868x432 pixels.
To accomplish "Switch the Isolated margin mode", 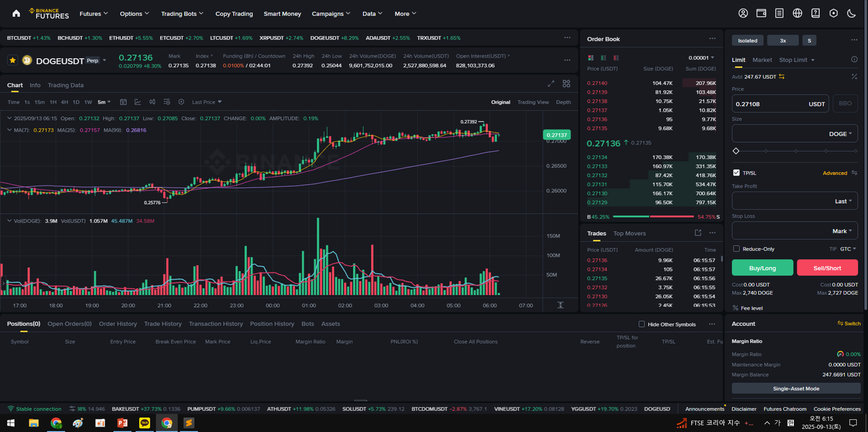I will click(x=748, y=41).
